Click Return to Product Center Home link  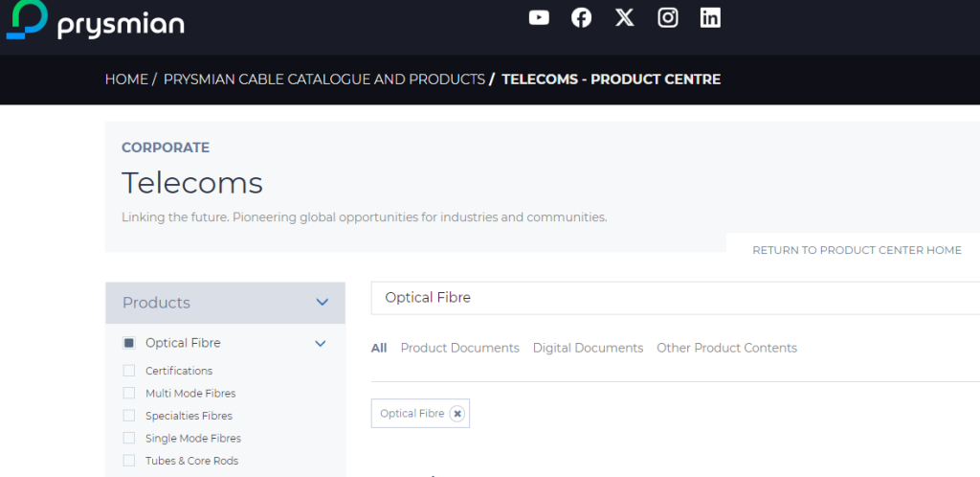click(857, 250)
